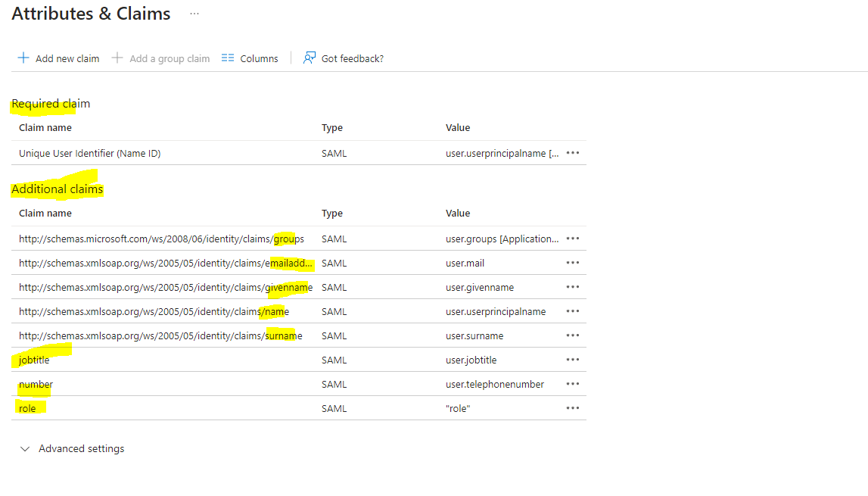Click the user.givenname value
This screenshot has height=496, width=868.
pos(479,288)
